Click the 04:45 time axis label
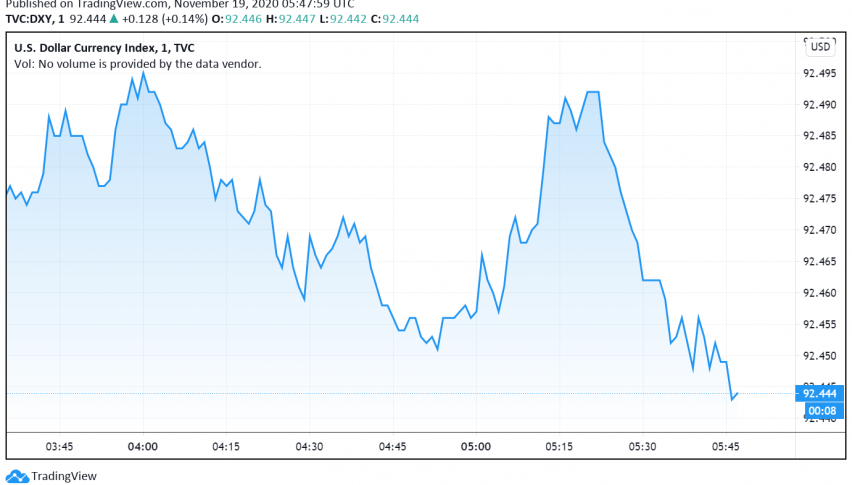Screen dimensions: 852x485 point(392,446)
